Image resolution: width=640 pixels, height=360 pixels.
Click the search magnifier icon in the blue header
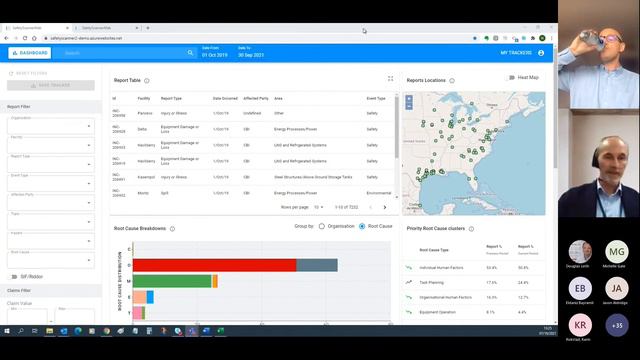point(190,53)
